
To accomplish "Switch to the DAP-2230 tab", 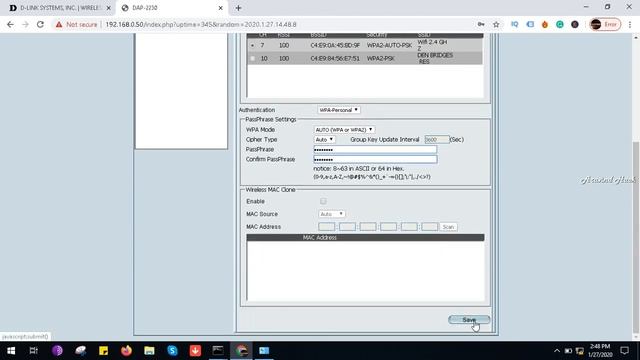I will coord(171,8).
